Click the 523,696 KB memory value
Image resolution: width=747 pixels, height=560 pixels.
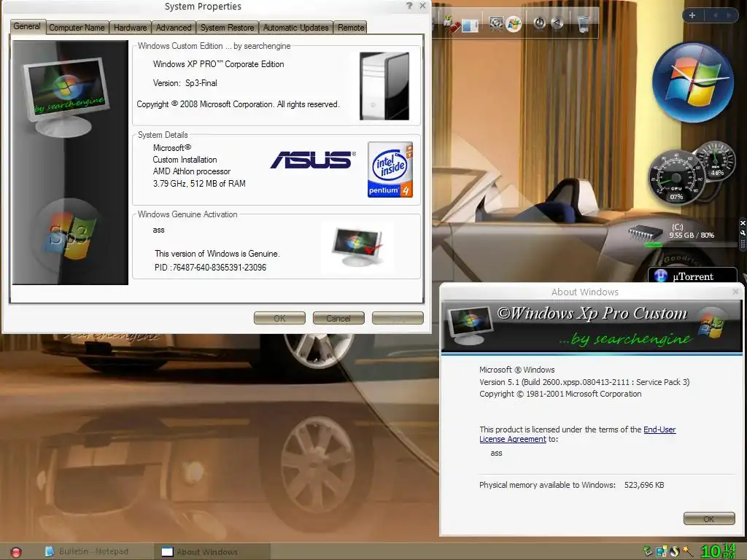coord(644,485)
